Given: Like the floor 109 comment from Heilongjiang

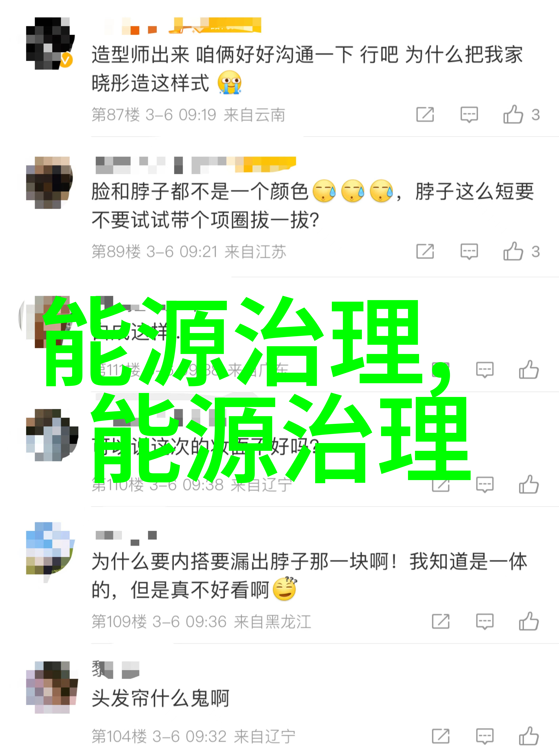Looking at the screenshot, I should click(528, 621).
